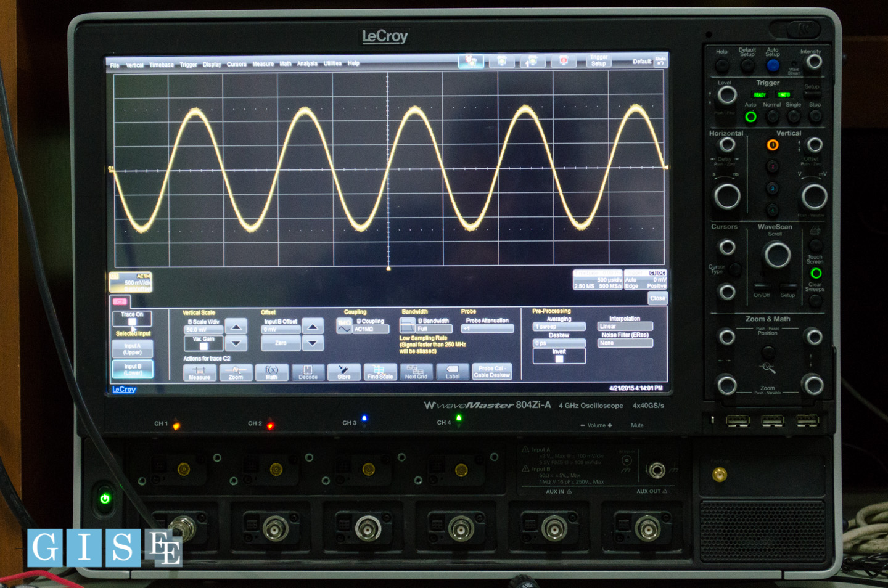Click the Undo icon beside Default
Viewport: 888px width, 588px height.
660,61
